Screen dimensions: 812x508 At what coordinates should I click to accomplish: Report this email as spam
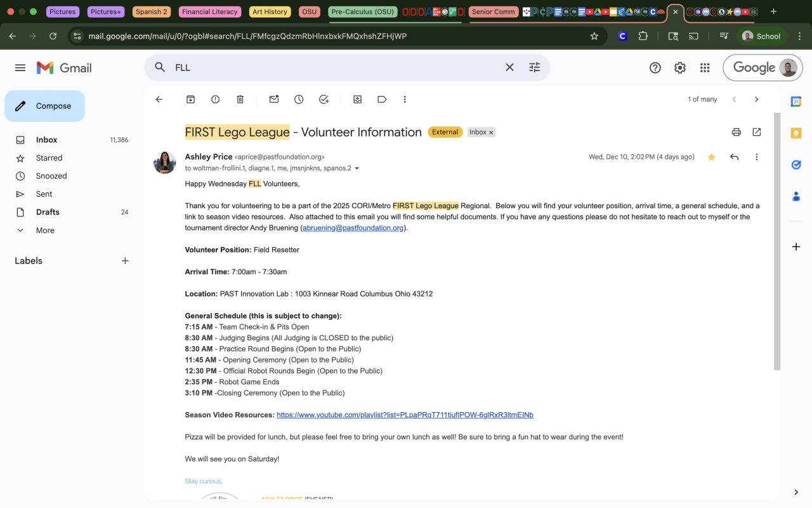pyautogui.click(x=216, y=99)
